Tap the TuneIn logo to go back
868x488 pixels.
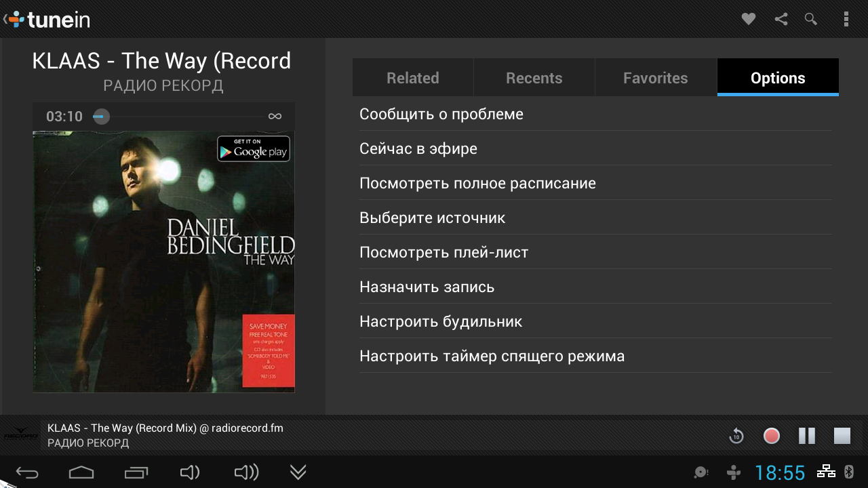(47, 19)
